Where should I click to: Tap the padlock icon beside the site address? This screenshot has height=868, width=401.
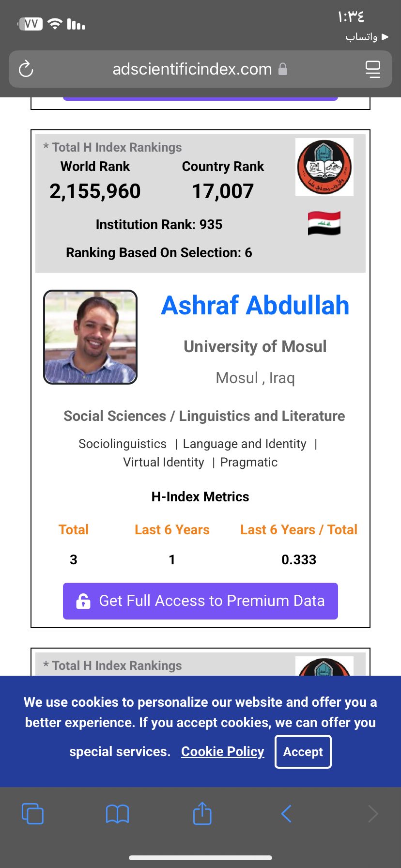coord(283,69)
